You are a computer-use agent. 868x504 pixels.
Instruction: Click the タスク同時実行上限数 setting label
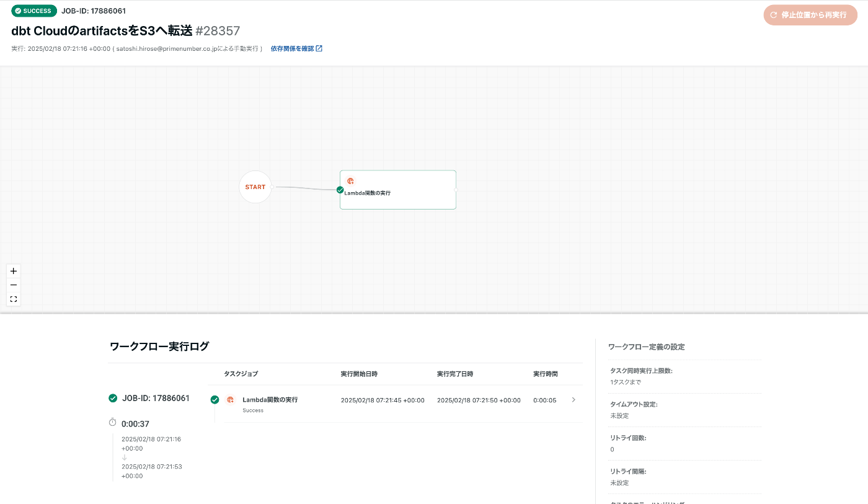coord(642,371)
